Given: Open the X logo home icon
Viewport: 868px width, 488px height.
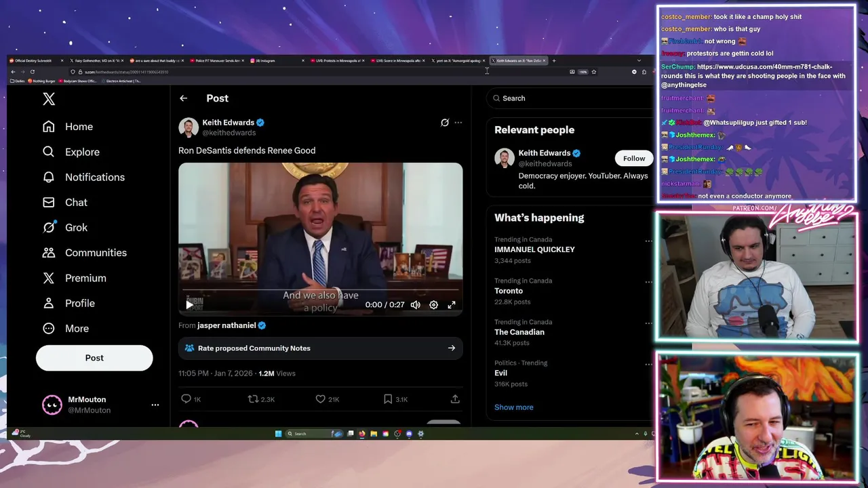Looking at the screenshot, I should (49, 99).
